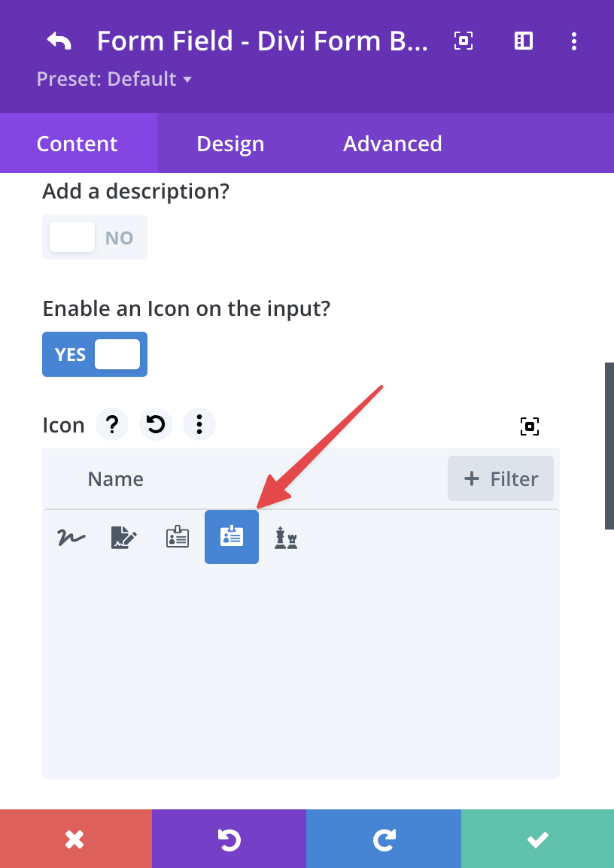Open the Preset: Default dropdown

click(114, 79)
